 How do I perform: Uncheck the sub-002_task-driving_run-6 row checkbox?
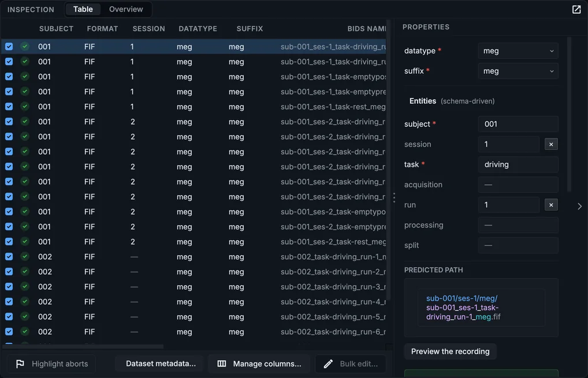coord(9,332)
